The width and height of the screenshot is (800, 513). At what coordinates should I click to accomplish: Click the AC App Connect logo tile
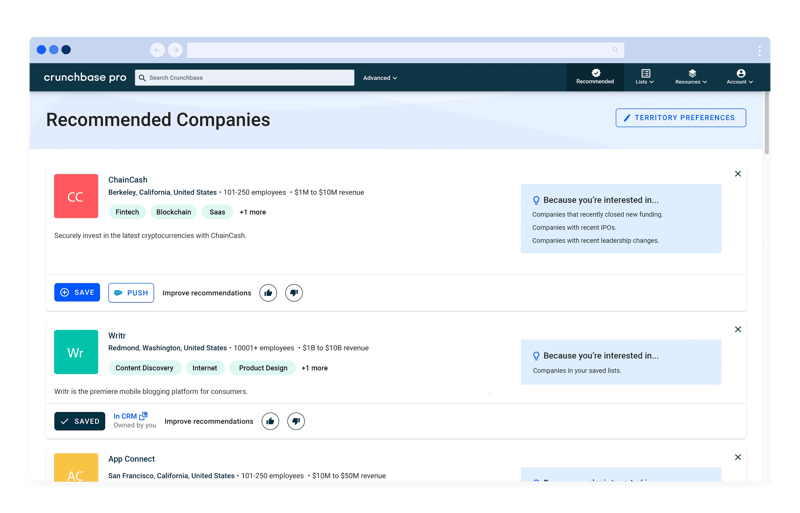[x=76, y=468]
